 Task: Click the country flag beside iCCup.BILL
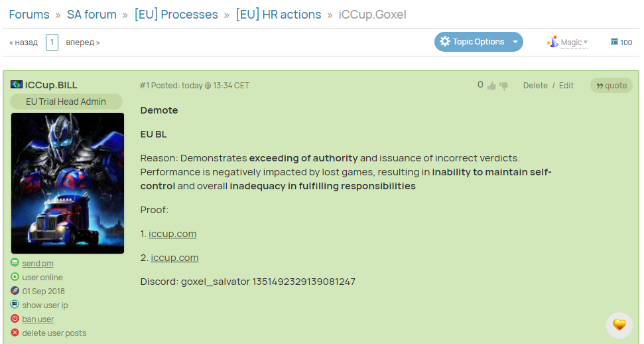tap(17, 84)
